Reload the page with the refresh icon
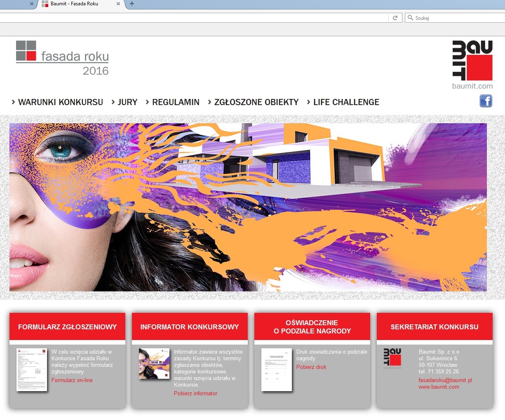This screenshot has height=420, width=505. click(395, 18)
